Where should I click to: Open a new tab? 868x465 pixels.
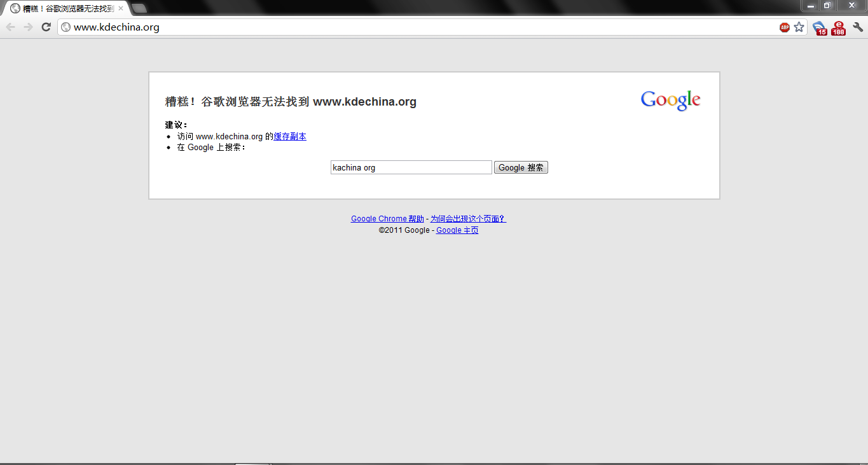(x=139, y=8)
